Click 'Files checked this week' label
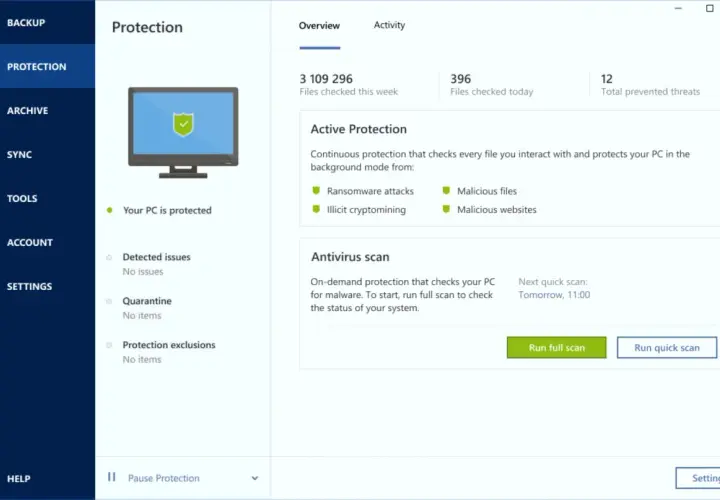The image size is (720, 500). pyautogui.click(x=349, y=92)
